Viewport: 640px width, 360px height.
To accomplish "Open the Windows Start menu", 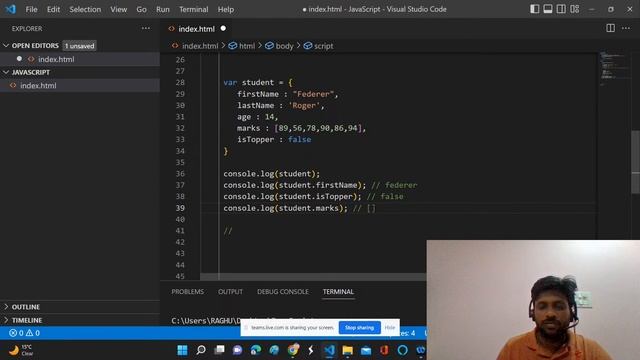I will pyautogui.click(x=182, y=350).
